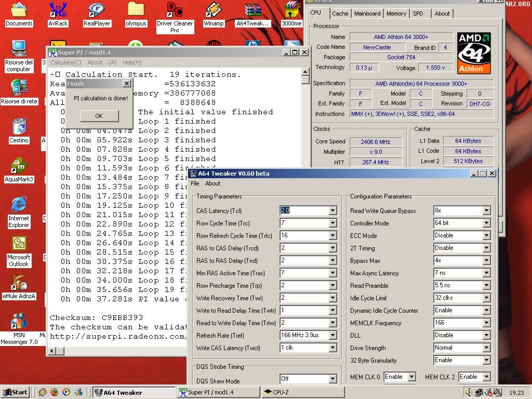Click OK in the Finish dialog
The image size is (532, 399).
(x=99, y=116)
